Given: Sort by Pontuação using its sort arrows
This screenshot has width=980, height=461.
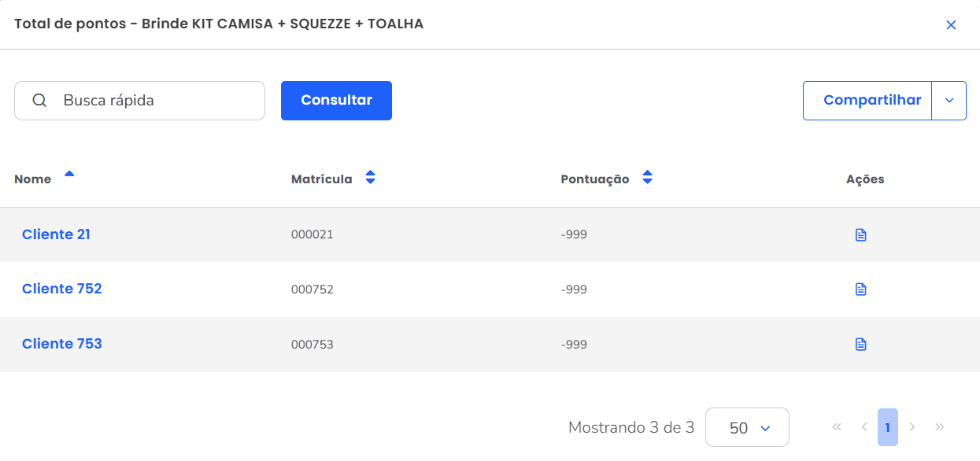Looking at the screenshot, I should point(647,178).
